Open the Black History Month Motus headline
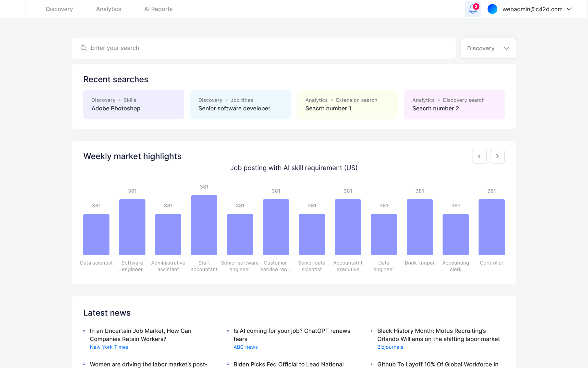588x368 pixels. (x=439, y=335)
